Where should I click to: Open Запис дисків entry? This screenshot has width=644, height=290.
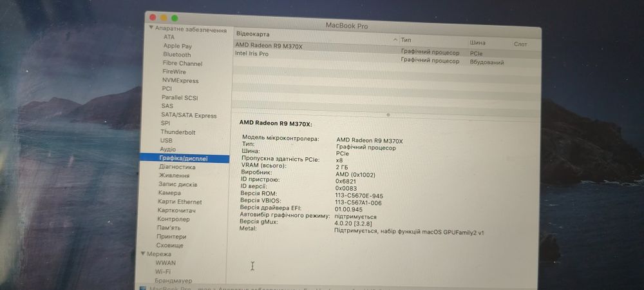[x=178, y=184]
